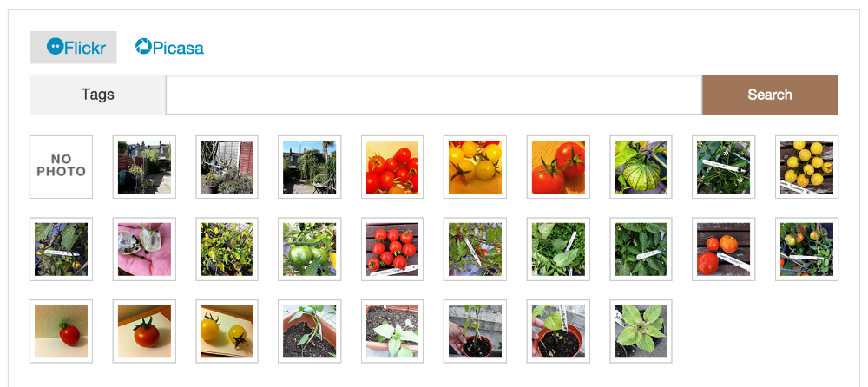The height and width of the screenshot is (387, 868).
Task: Click the Picasa aperture logo icon
Action: pyautogui.click(x=143, y=47)
